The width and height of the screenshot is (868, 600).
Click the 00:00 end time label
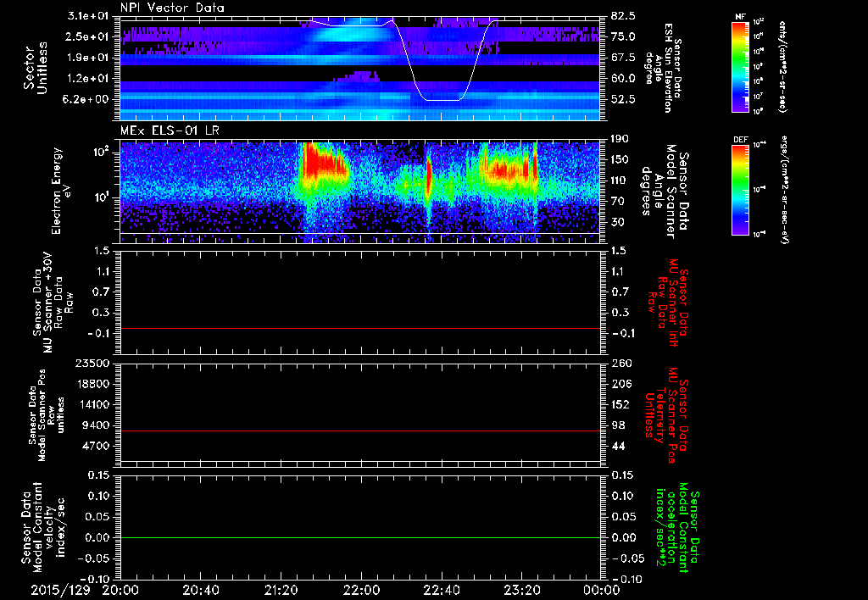coord(602,590)
